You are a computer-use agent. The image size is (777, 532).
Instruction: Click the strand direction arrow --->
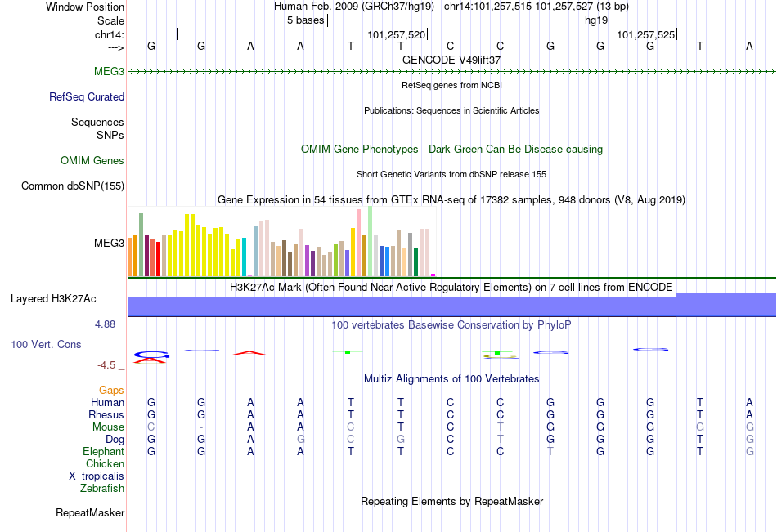pos(116,47)
